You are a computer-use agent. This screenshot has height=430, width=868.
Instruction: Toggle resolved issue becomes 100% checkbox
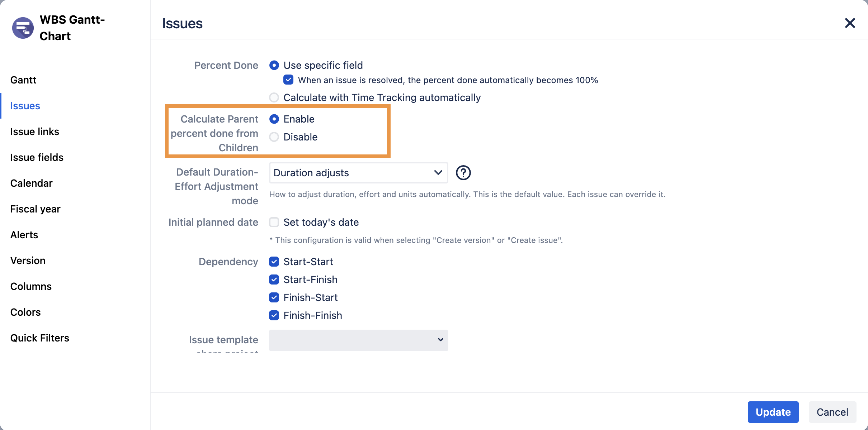click(288, 80)
